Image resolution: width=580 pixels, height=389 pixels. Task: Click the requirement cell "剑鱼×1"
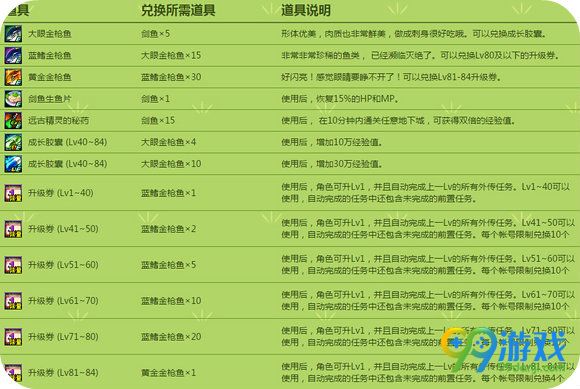pos(155,99)
